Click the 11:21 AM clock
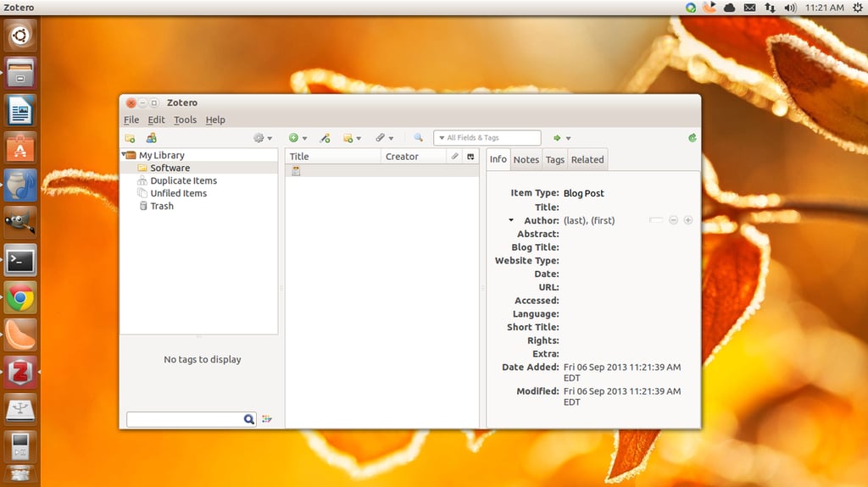Viewport: 868px width, 487px height. [x=824, y=8]
